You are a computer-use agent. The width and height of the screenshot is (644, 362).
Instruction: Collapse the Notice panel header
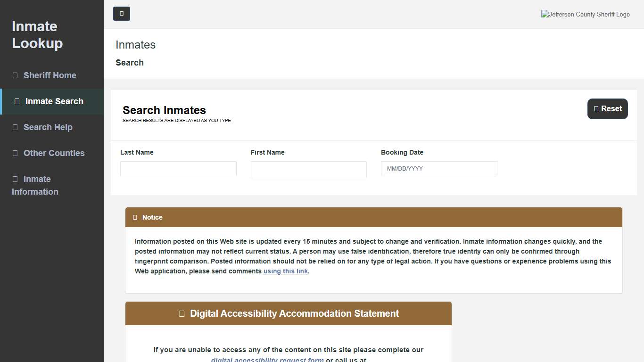tap(373, 217)
